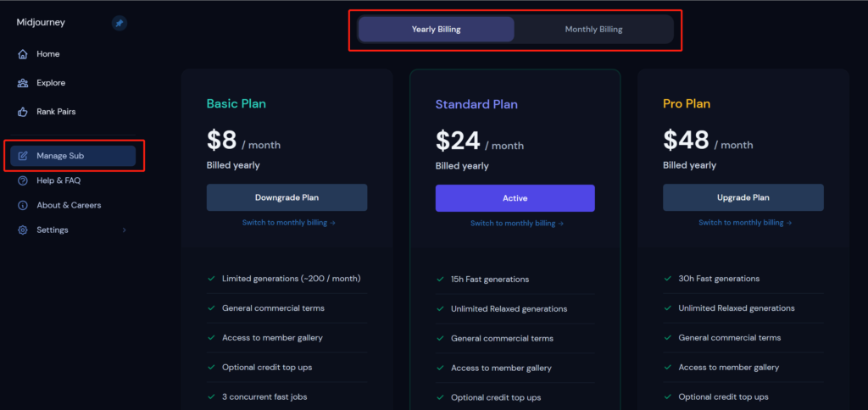The height and width of the screenshot is (410, 868).
Task: Click the About & Careers info icon
Action: 23,205
